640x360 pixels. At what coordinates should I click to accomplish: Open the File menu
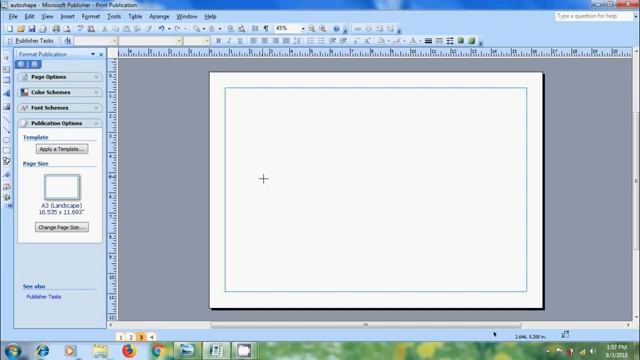coord(13,17)
